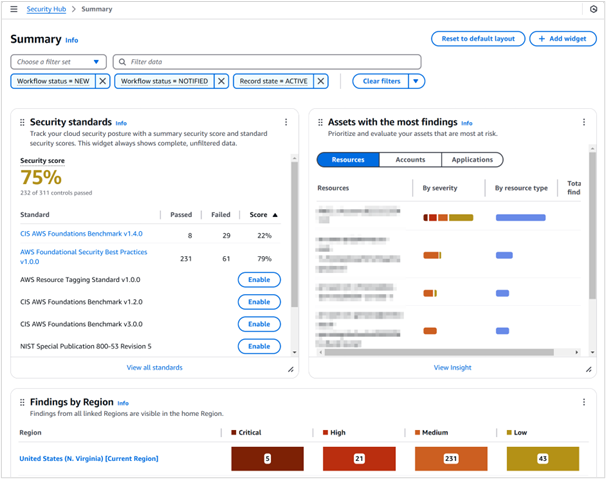Click the Security standards resize handle
The image size is (606, 479).
point(291,369)
